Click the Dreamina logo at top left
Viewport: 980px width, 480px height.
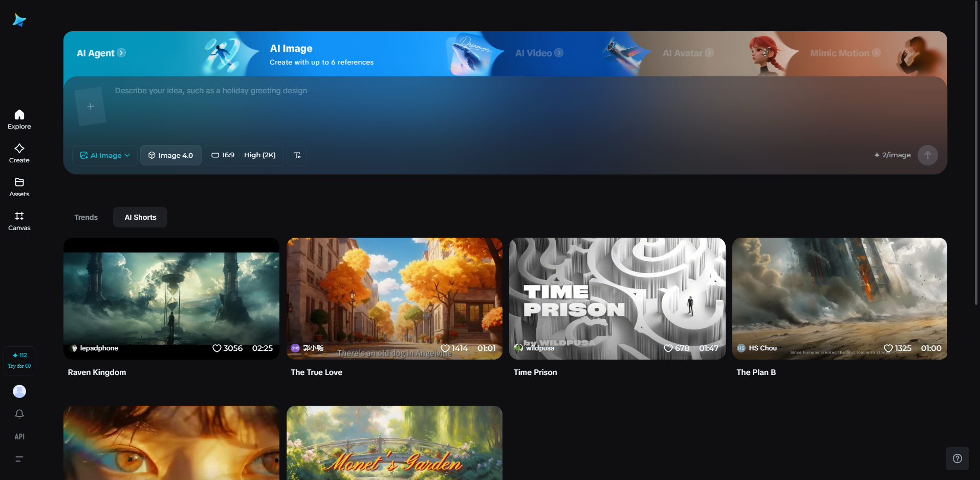tap(19, 19)
